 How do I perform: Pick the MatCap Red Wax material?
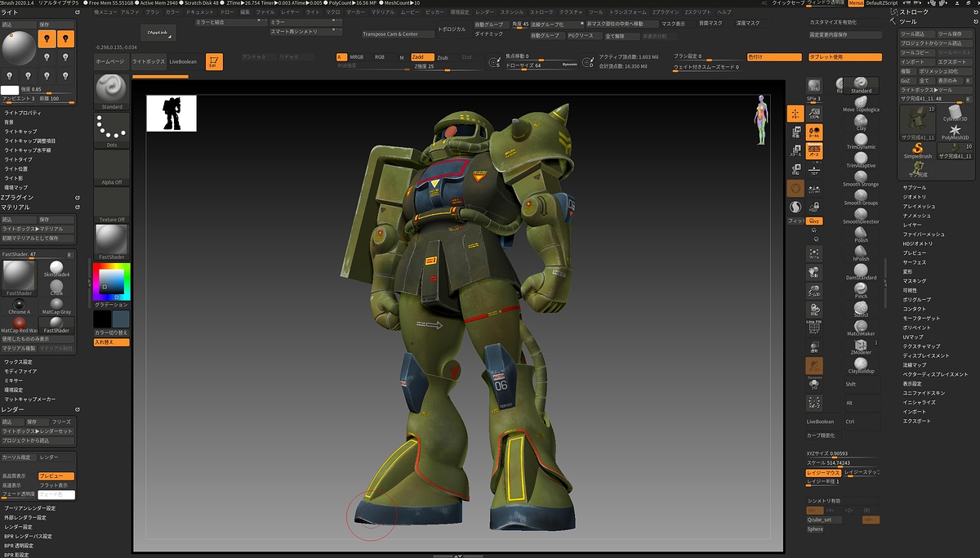[19, 324]
